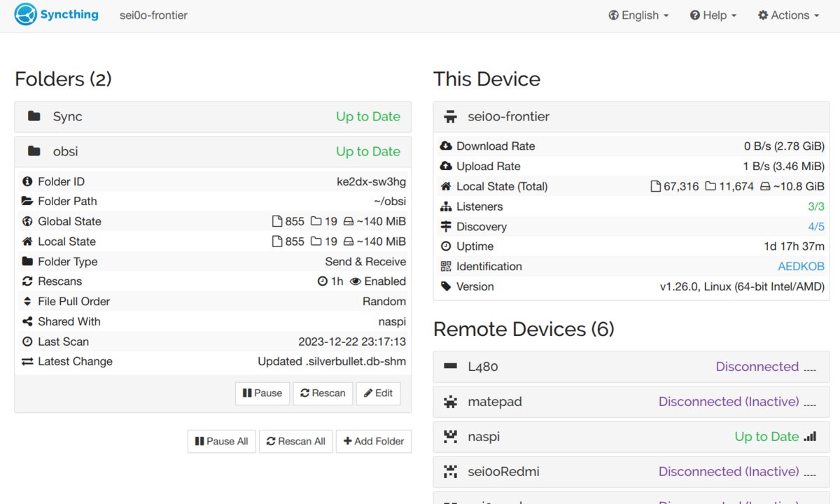The width and height of the screenshot is (840, 504).
Task: Click the Listeners 3/3 value
Action: 816,206
